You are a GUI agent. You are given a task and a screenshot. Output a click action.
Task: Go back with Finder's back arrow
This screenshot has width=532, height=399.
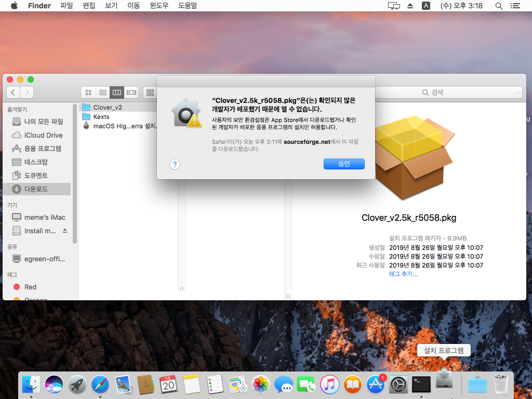tap(13, 92)
